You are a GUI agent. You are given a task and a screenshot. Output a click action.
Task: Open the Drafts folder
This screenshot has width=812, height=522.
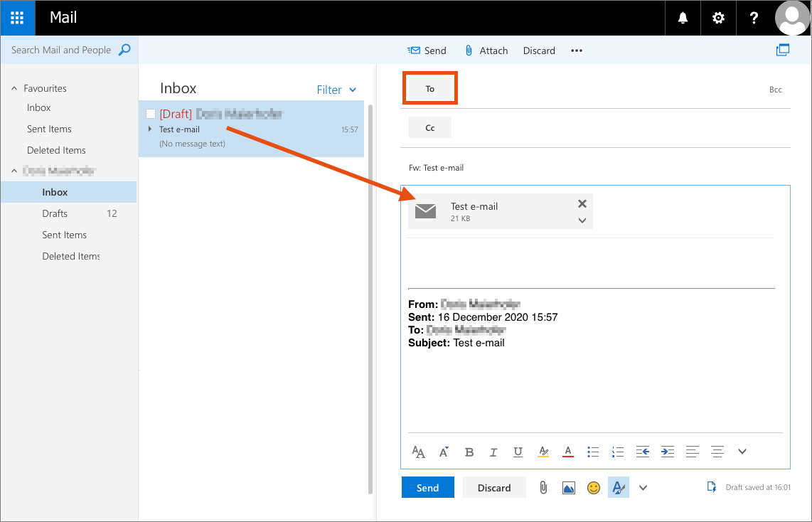point(55,213)
